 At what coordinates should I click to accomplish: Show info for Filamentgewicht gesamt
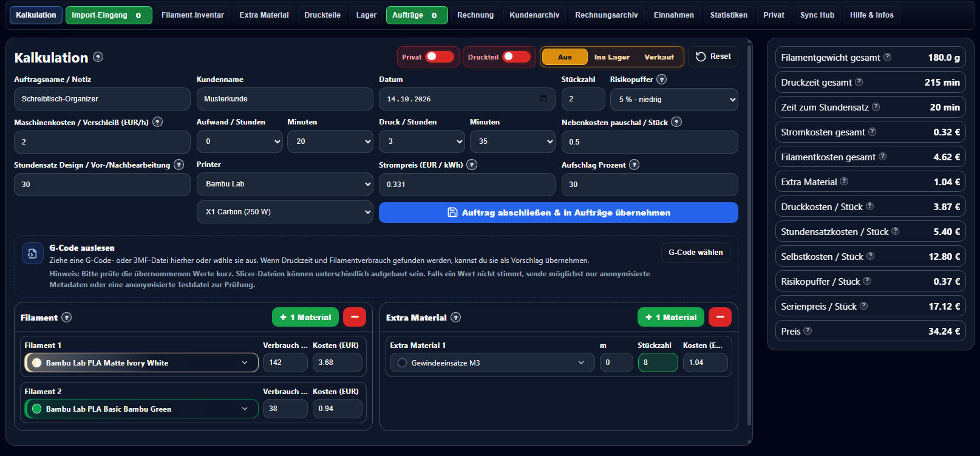click(887, 57)
